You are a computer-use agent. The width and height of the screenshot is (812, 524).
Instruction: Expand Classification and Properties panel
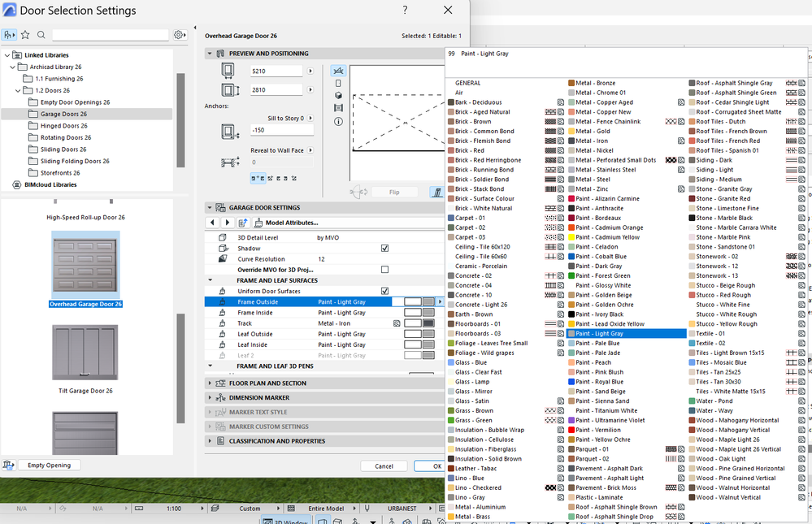tap(210, 441)
